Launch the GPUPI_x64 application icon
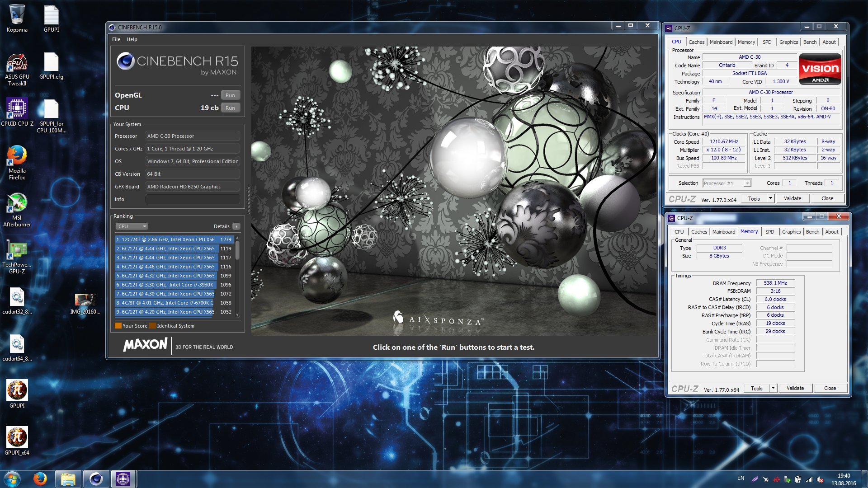The image size is (868, 488). pos(17,441)
